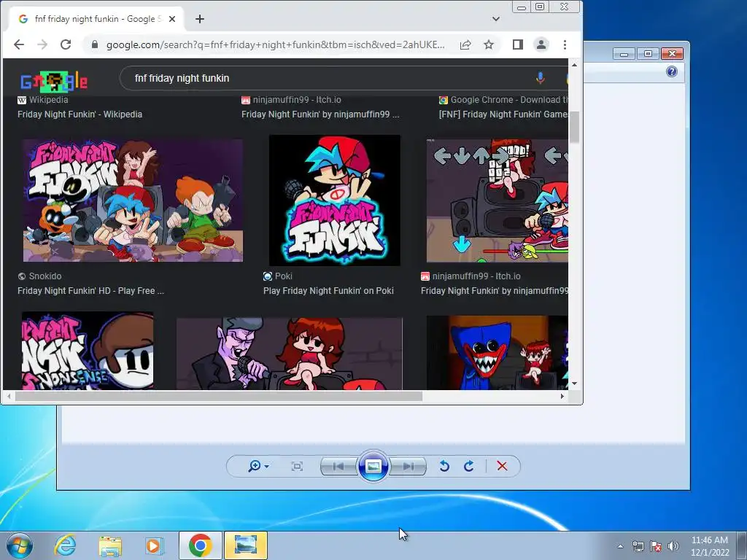
Task: Click the Google doodle logo
Action: [x=54, y=82]
